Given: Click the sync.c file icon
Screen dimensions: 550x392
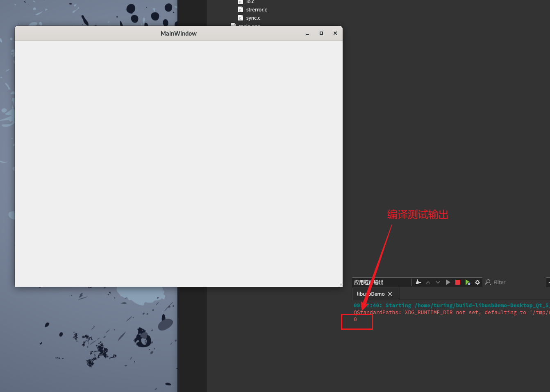Looking at the screenshot, I should 241,18.
